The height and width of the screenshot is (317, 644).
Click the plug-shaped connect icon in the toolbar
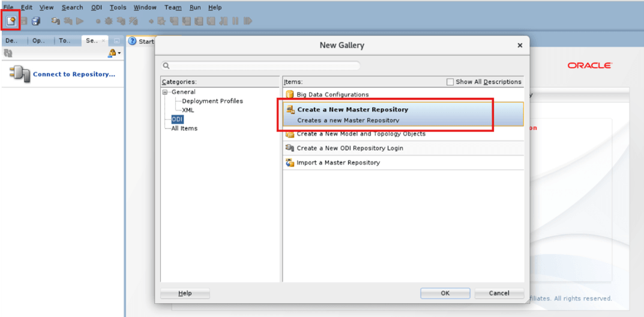pyautogui.click(x=55, y=21)
